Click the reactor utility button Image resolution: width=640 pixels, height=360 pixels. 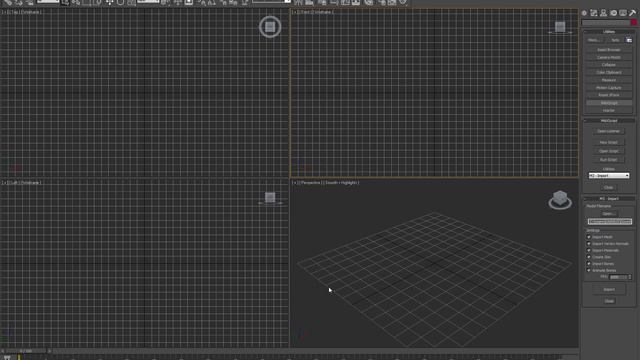tap(609, 110)
